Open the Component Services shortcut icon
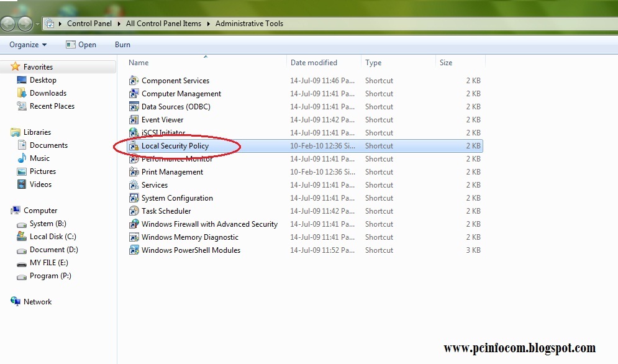The image size is (618, 364). [134, 81]
